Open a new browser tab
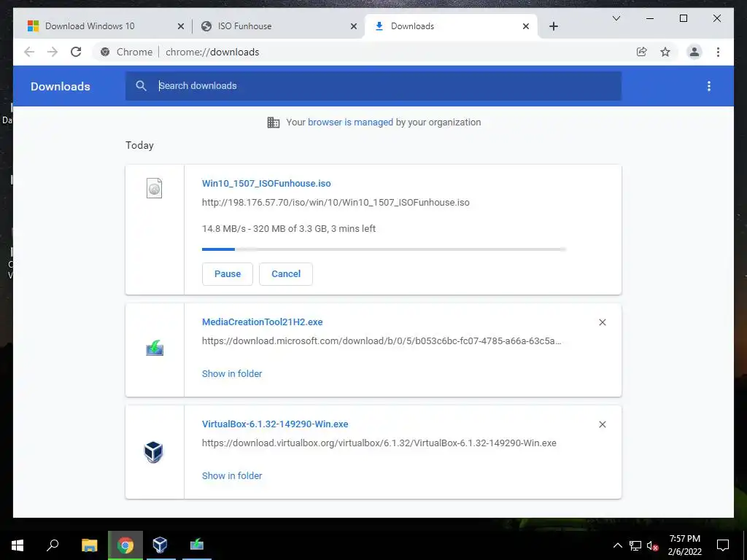The image size is (747, 560). [x=554, y=26]
